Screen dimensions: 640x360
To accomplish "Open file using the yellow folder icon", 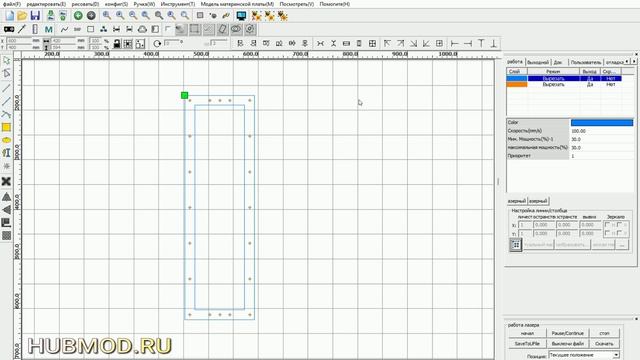I will (22, 16).
